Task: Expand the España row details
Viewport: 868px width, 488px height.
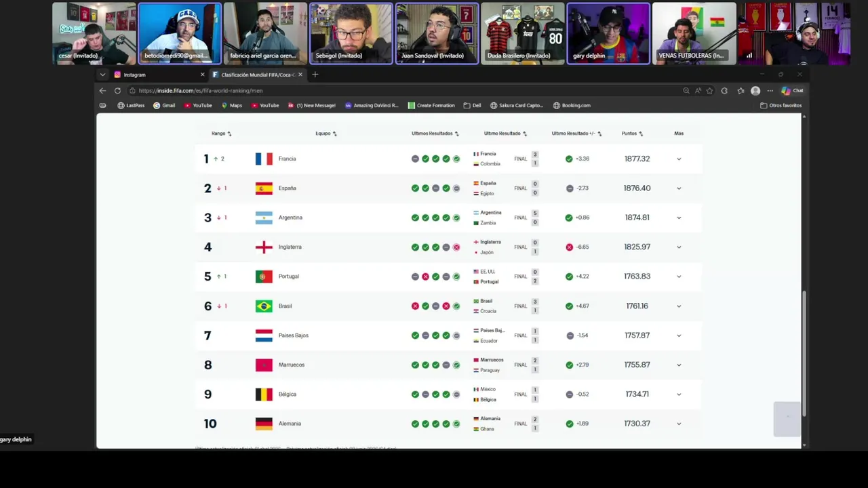Action: [679, 188]
